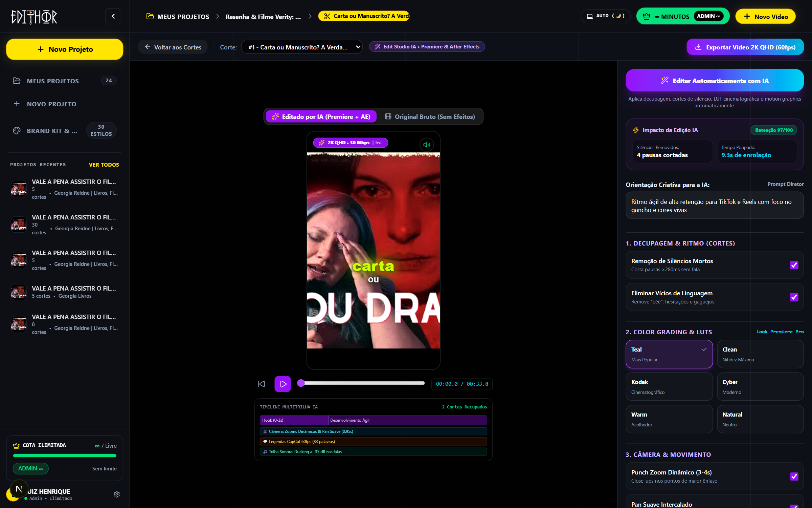Play the video preview
The image size is (812, 508).
pos(283,384)
